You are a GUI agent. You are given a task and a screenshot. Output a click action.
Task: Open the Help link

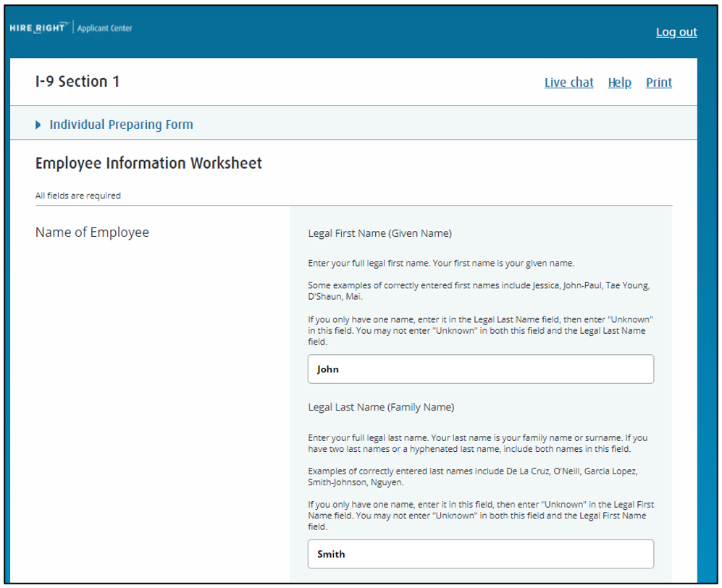coord(619,83)
